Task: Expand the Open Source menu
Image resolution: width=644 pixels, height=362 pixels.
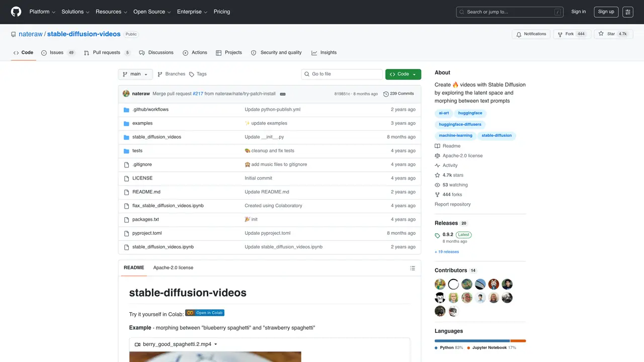Action: click(152, 12)
